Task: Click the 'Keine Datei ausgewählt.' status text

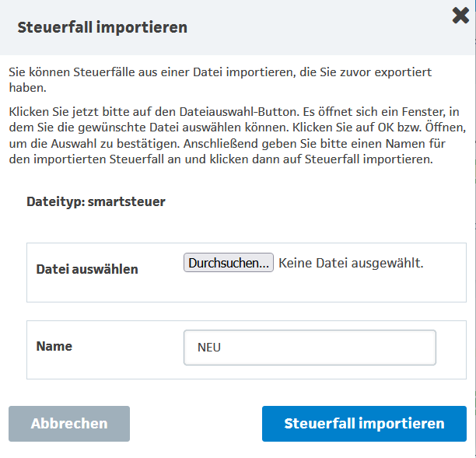Action: (x=351, y=263)
